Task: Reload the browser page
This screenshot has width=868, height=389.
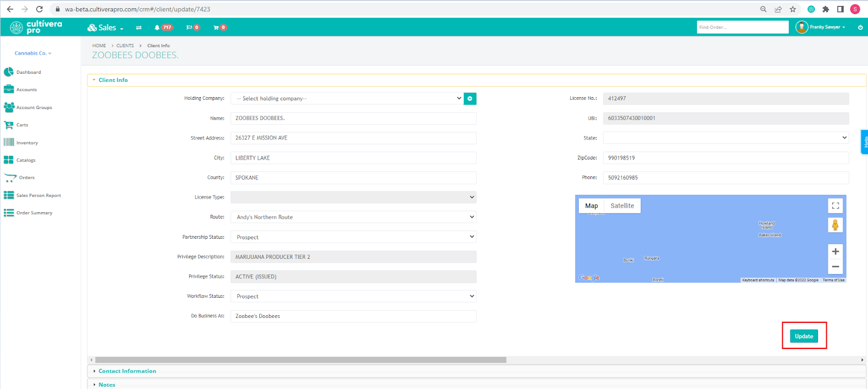Action: click(x=40, y=9)
